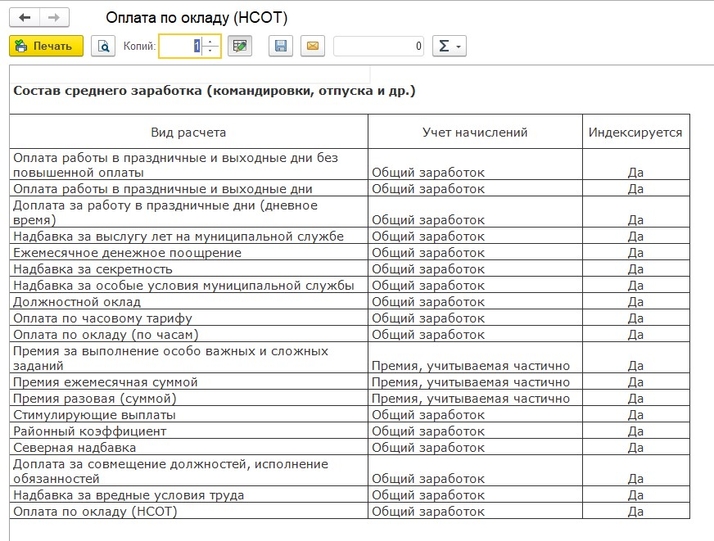Click the Учет начислений column header

point(475,132)
